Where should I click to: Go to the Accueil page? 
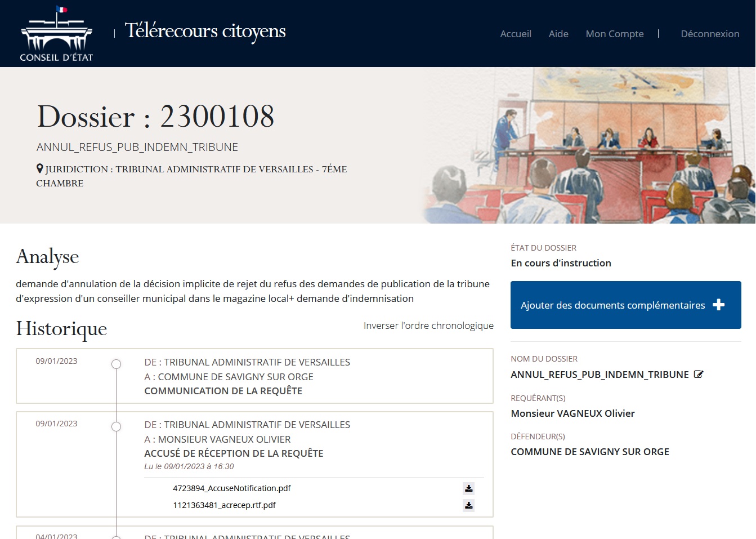click(x=515, y=34)
